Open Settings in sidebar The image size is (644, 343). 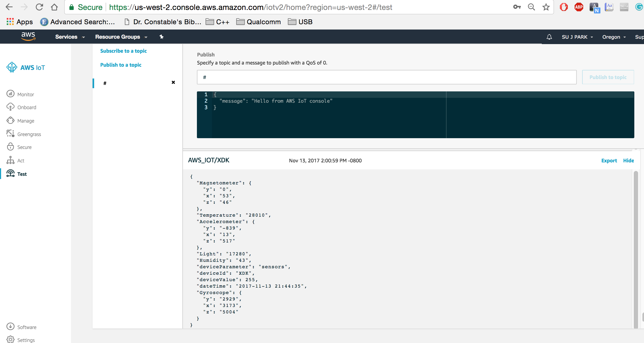click(26, 340)
